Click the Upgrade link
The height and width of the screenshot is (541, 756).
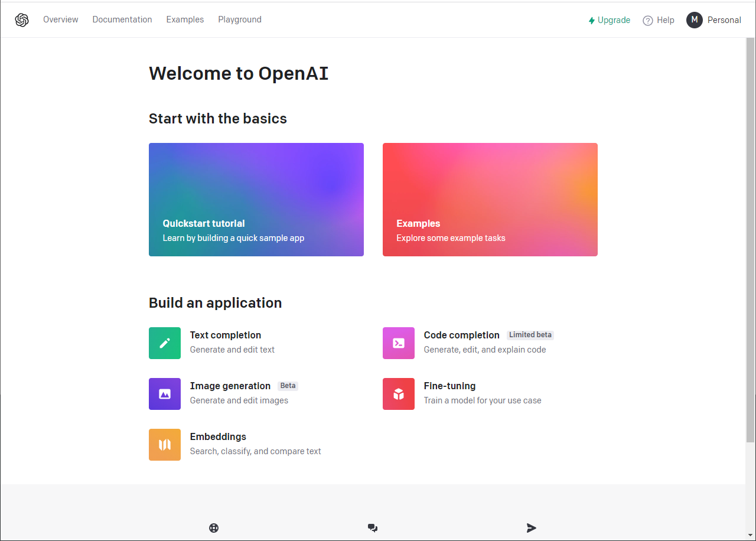pyautogui.click(x=614, y=19)
